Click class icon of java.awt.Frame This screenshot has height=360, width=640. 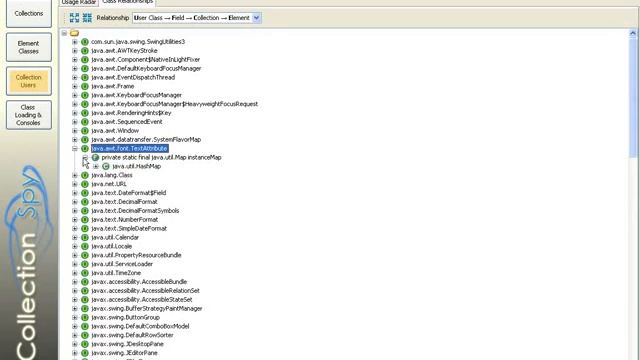pos(85,86)
